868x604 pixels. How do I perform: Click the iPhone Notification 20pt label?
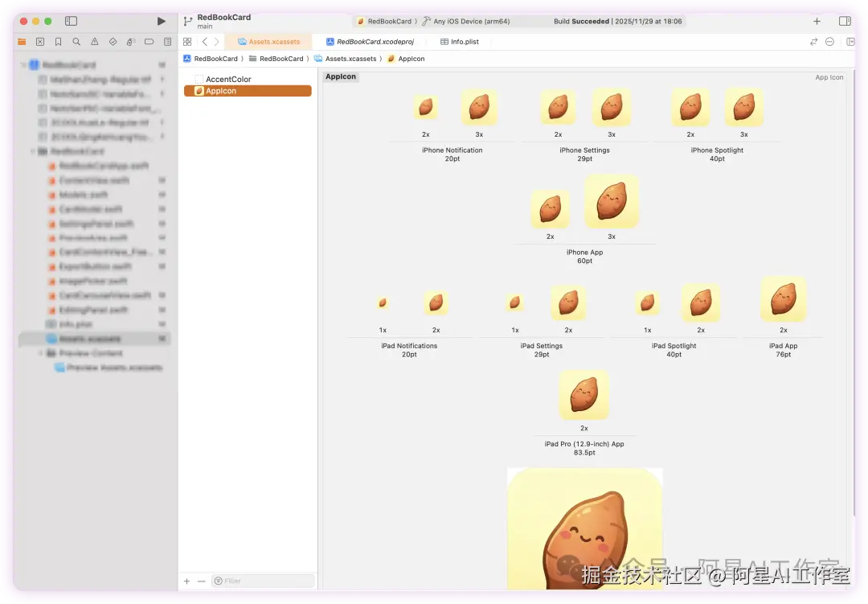pos(452,154)
